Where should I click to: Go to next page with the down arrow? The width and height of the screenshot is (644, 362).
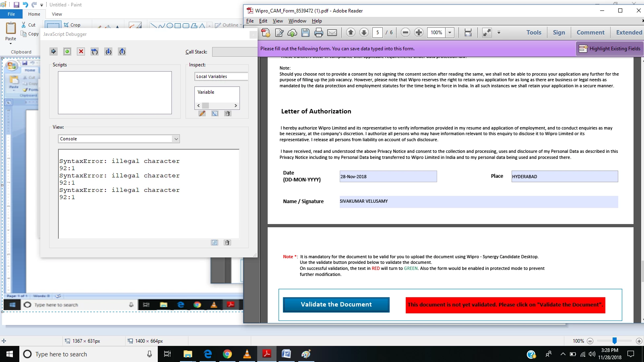tap(364, 33)
